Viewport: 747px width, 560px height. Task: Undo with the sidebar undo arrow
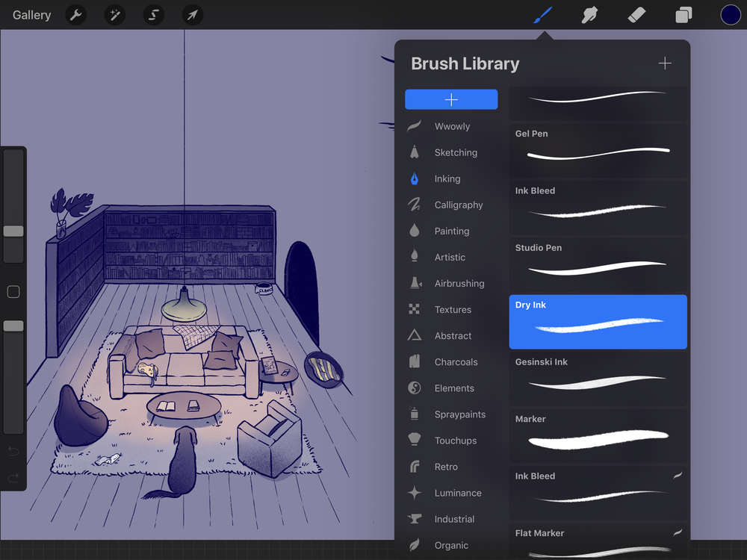pos(13,451)
